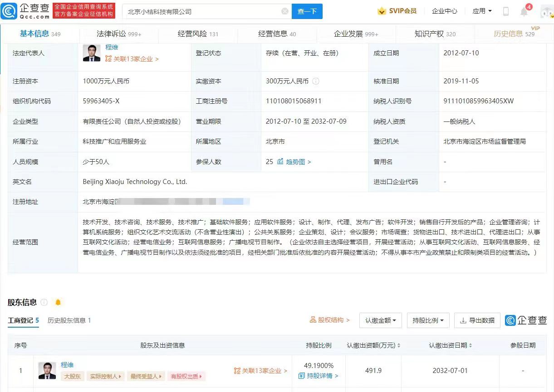Click the SVIP会员 link

(x=402, y=11)
